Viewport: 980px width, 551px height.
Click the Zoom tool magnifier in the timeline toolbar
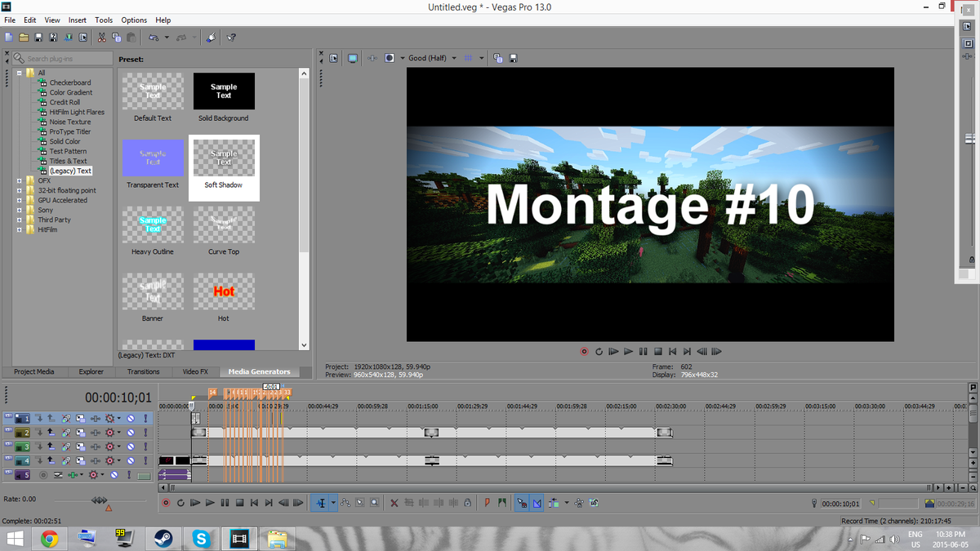(x=374, y=503)
